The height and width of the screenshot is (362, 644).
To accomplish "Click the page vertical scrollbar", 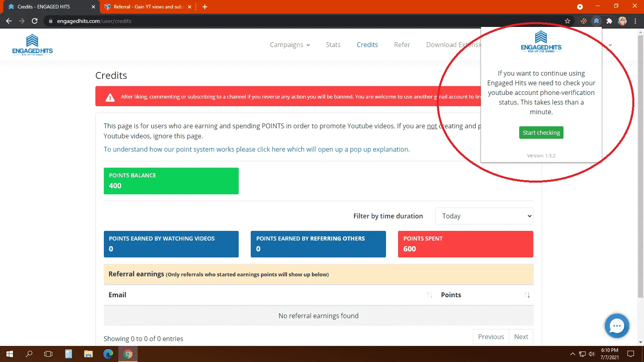I will 640,167.
